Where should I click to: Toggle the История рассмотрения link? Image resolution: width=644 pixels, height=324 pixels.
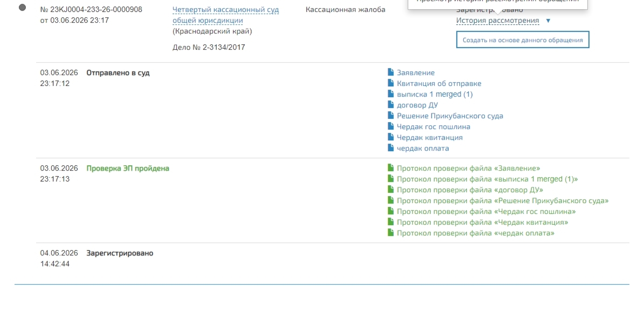[497, 21]
